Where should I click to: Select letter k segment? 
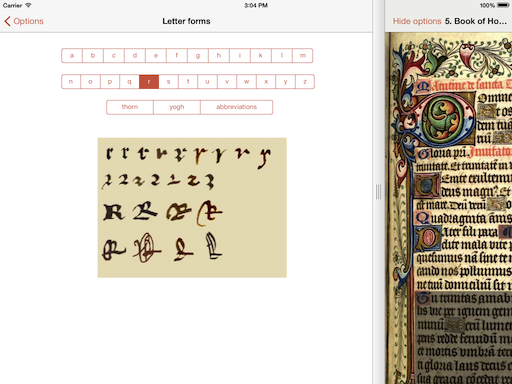[x=261, y=56]
